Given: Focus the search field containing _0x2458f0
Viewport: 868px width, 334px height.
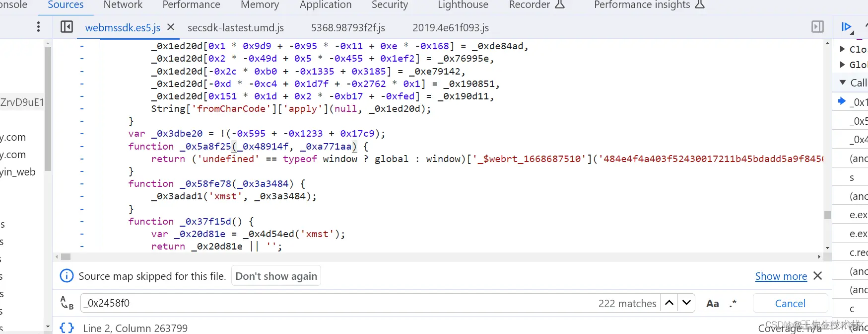Looking at the screenshot, I should click(x=337, y=303).
